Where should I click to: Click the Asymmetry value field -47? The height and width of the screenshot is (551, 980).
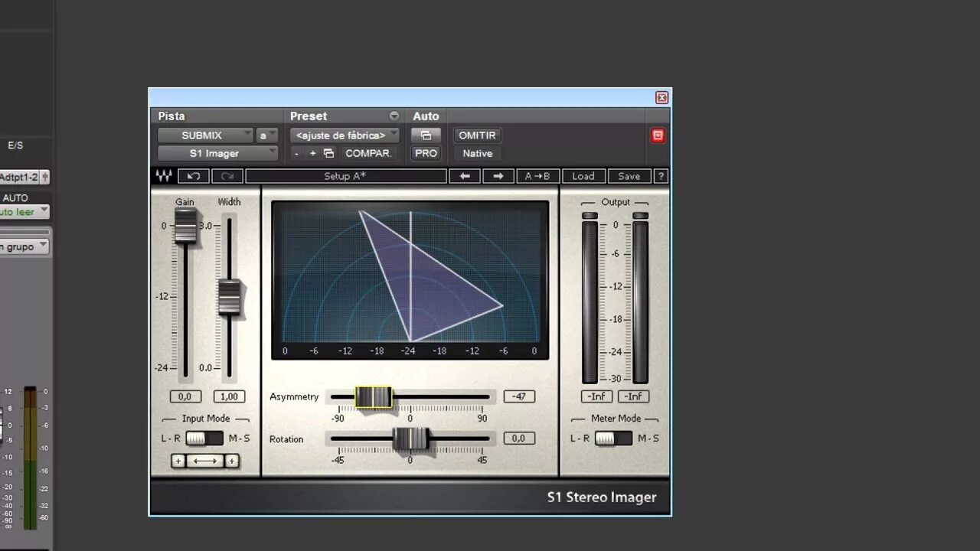coord(519,396)
